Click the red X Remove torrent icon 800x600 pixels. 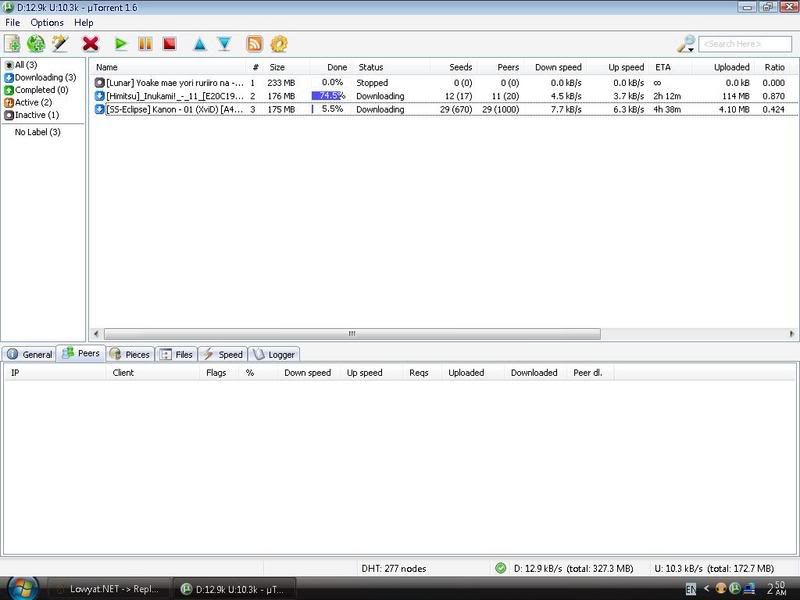point(90,44)
